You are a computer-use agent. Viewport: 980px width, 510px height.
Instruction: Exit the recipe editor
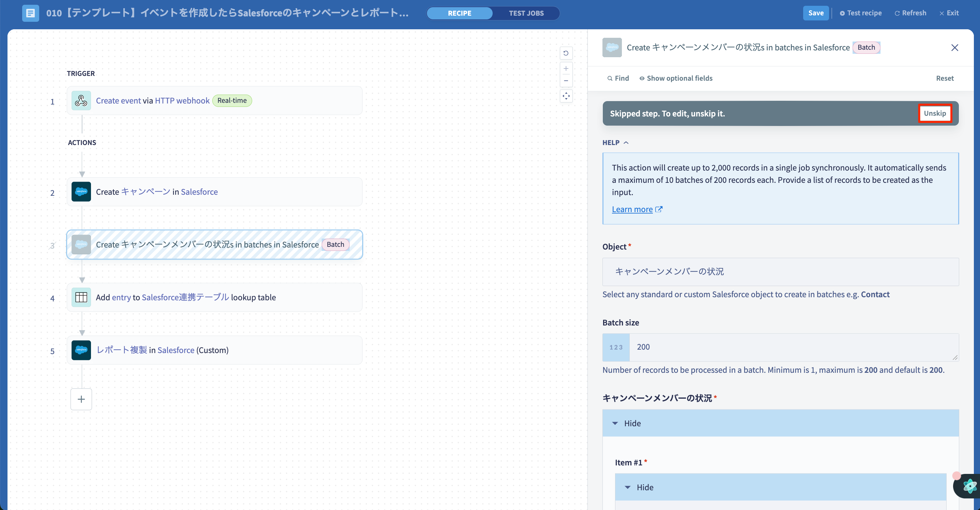(x=949, y=13)
